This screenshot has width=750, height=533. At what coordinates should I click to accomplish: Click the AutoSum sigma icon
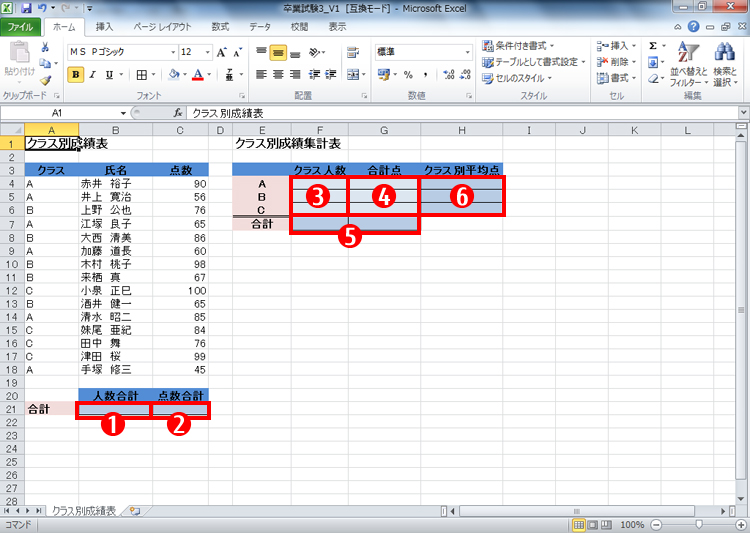click(x=653, y=46)
